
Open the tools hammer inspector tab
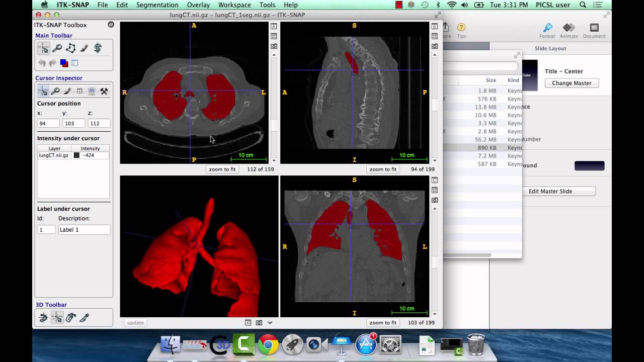click(104, 91)
